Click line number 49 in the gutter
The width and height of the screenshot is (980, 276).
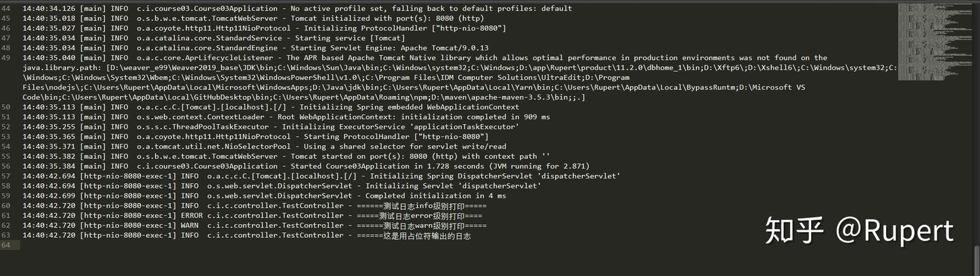tap(5, 58)
